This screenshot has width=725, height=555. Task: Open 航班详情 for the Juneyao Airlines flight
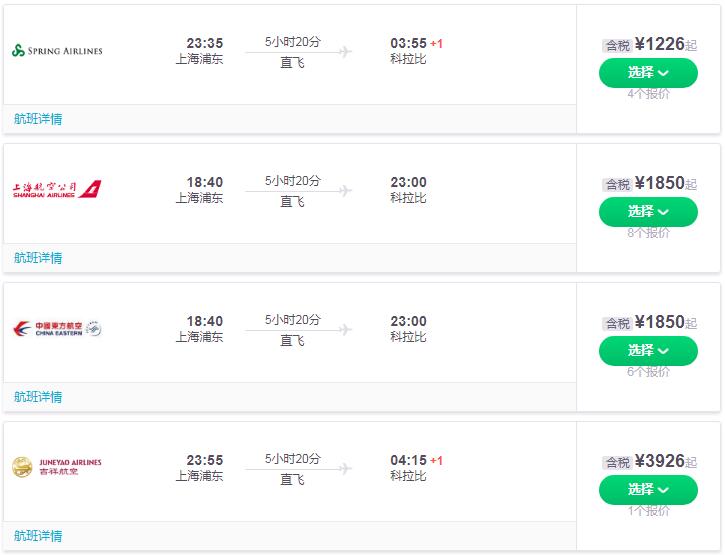38,536
